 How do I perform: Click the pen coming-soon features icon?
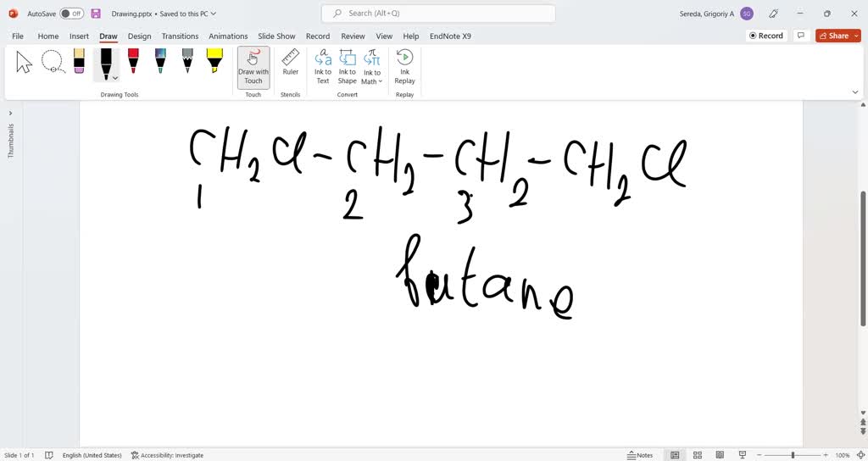click(x=775, y=14)
